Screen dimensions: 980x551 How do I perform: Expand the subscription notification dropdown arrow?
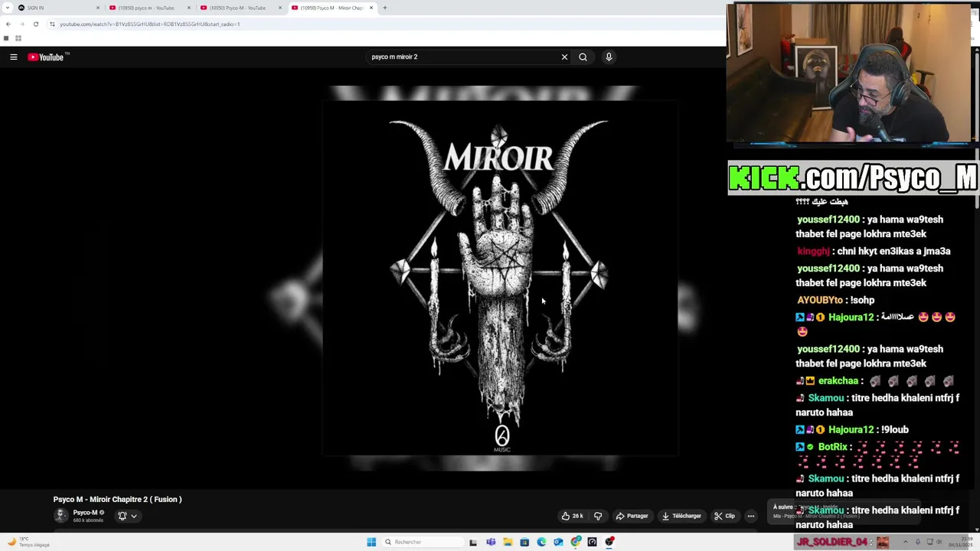[134, 516]
